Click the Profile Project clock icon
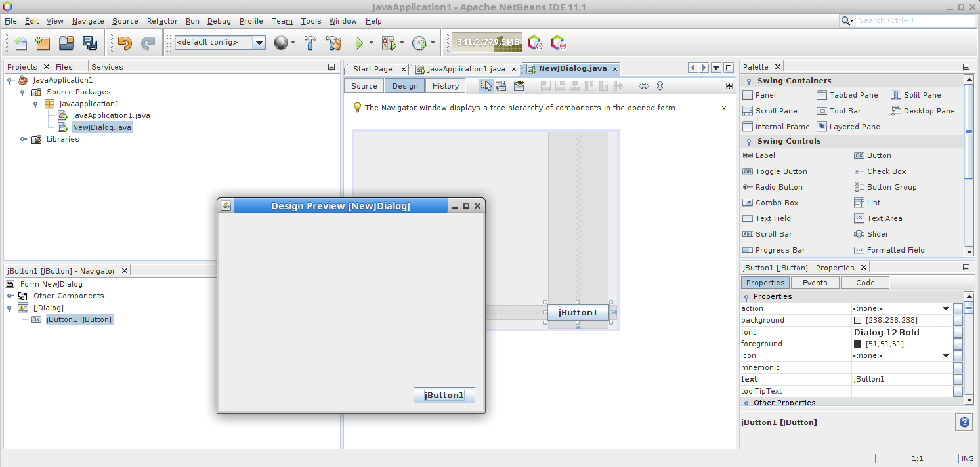This screenshot has width=980, height=467. tap(419, 43)
